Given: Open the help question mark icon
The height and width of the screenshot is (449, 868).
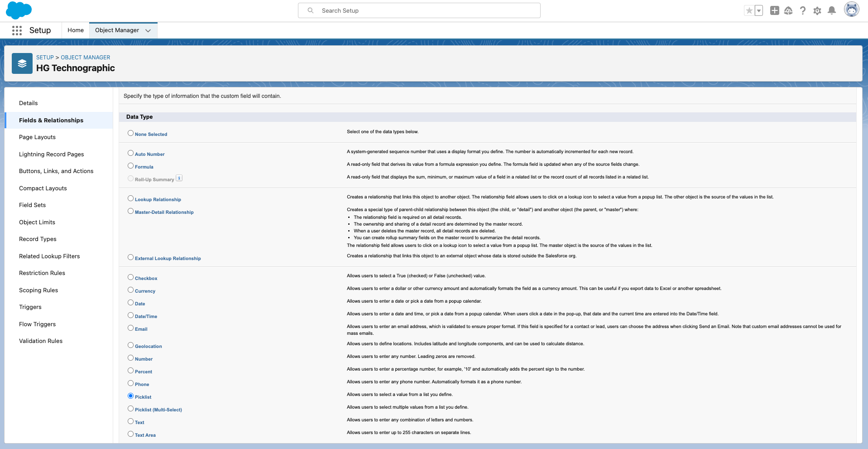Looking at the screenshot, I should pos(803,10).
